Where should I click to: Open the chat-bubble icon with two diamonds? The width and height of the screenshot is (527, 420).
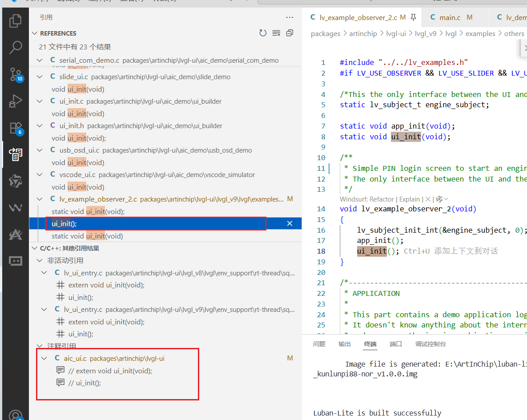[16, 261]
